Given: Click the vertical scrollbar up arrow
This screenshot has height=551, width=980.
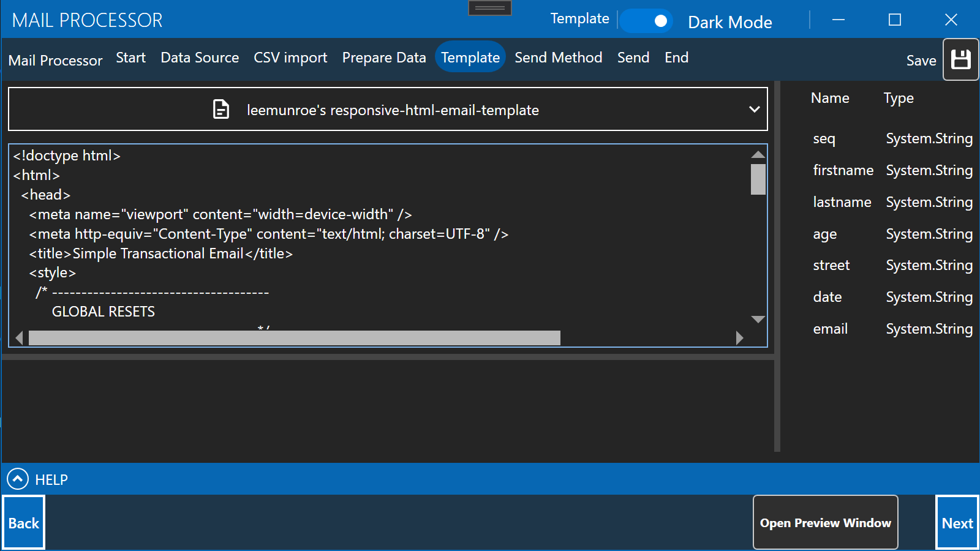Looking at the screenshot, I should click(x=758, y=154).
